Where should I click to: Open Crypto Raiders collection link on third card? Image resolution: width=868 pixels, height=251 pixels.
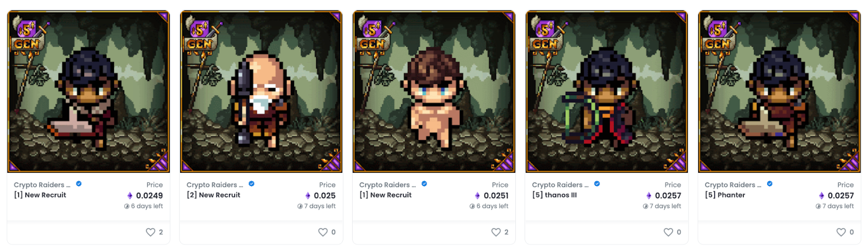(x=387, y=185)
